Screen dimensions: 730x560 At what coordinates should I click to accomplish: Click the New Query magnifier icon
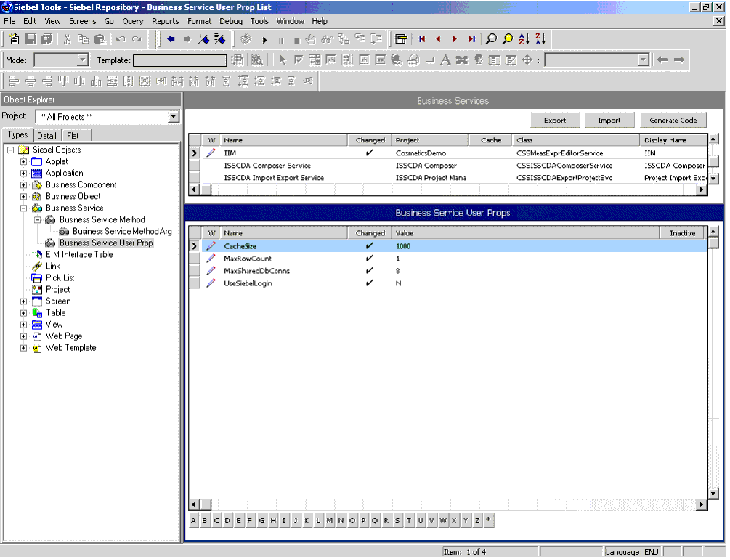(491, 39)
